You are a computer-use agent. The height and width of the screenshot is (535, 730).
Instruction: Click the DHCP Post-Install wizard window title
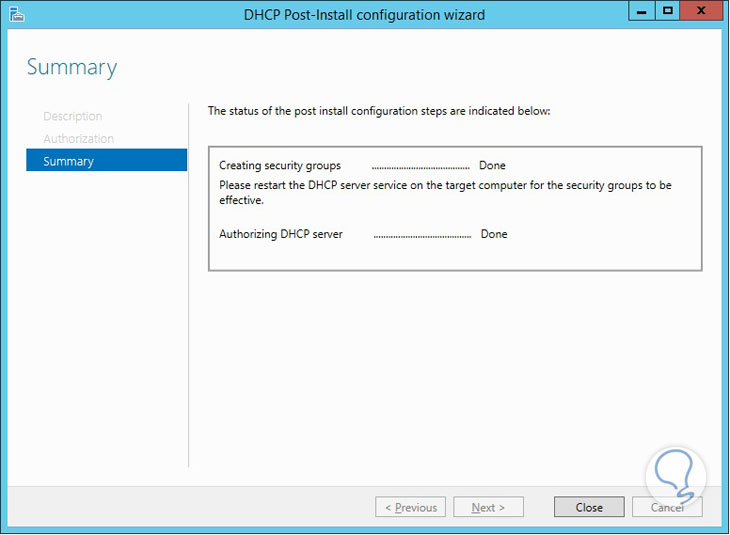tap(365, 15)
